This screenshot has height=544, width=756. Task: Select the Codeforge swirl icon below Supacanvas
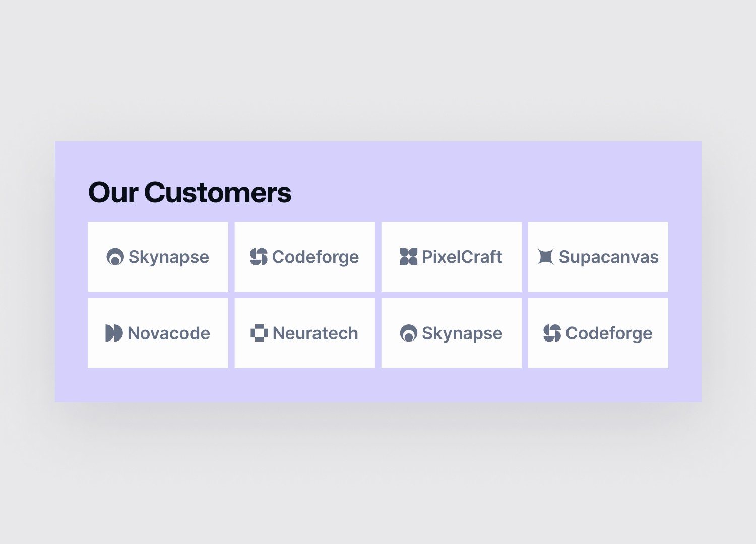pyautogui.click(x=552, y=333)
